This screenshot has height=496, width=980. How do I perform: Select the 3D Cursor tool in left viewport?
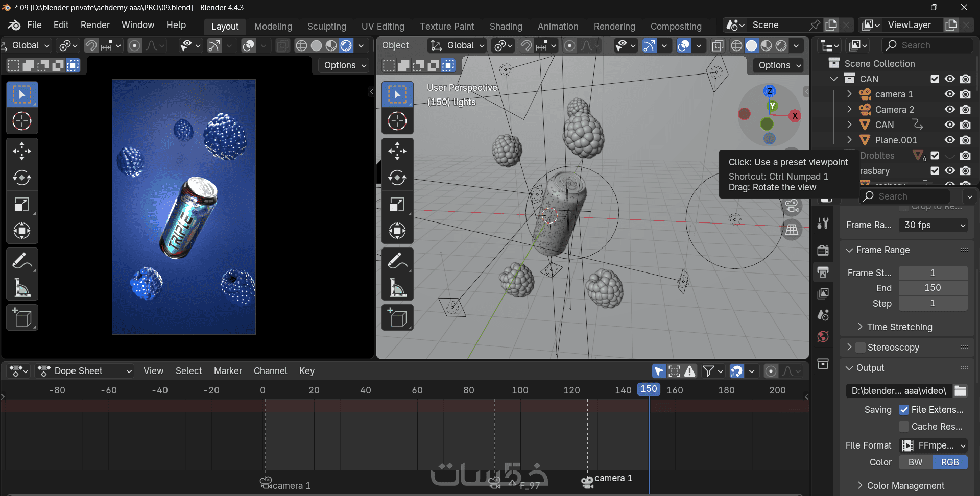tap(22, 121)
